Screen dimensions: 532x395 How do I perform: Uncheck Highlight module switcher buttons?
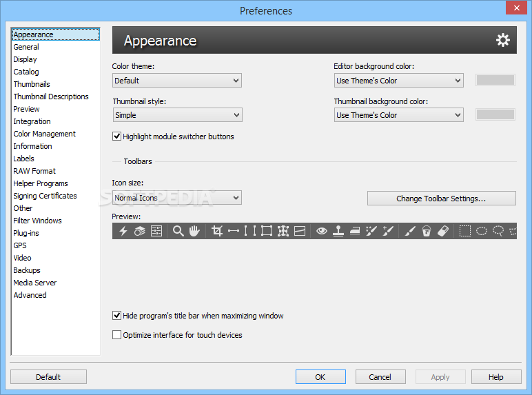tap(117, 136)
